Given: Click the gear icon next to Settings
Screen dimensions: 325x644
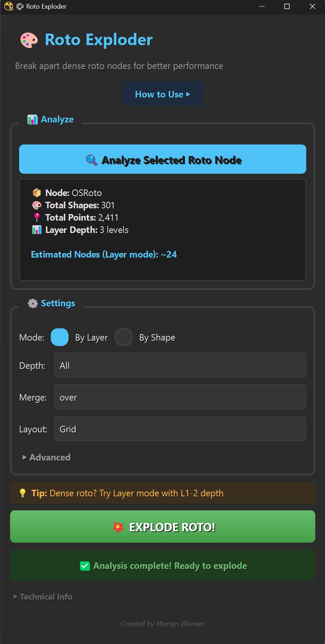Looking at the screenshot, I should [33, 303].
